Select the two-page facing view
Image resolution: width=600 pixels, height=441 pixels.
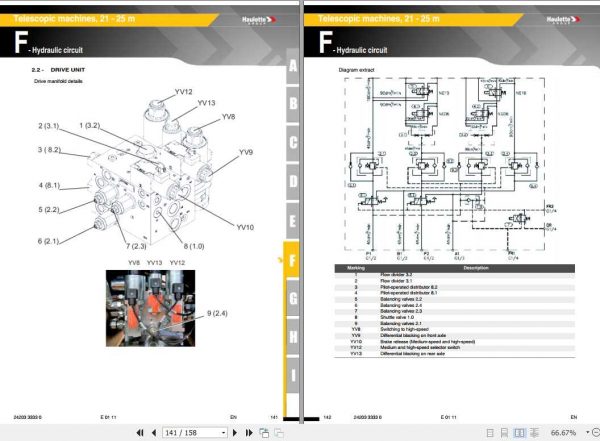tap(519, 433)
